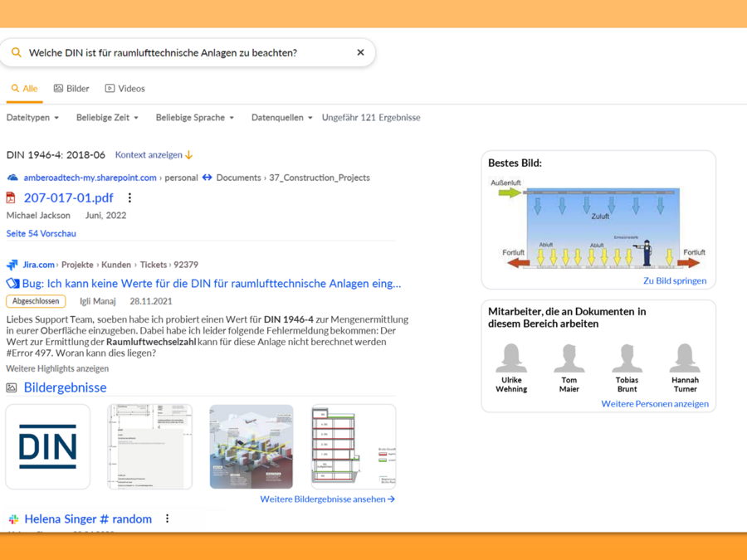Viewport: 747px width, 560px height.
Task: Click the Abgeschlossen status badge
Action: tap(36, 301)
